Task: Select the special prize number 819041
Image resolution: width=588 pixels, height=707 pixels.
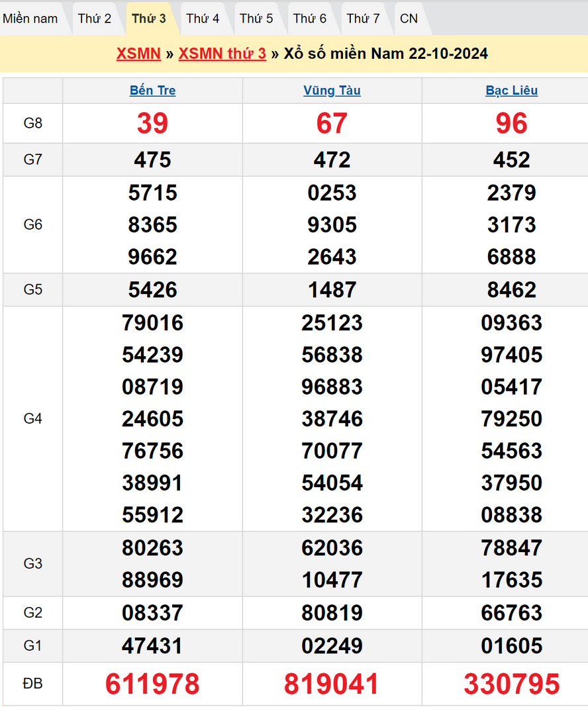Action: click(332, 684)
